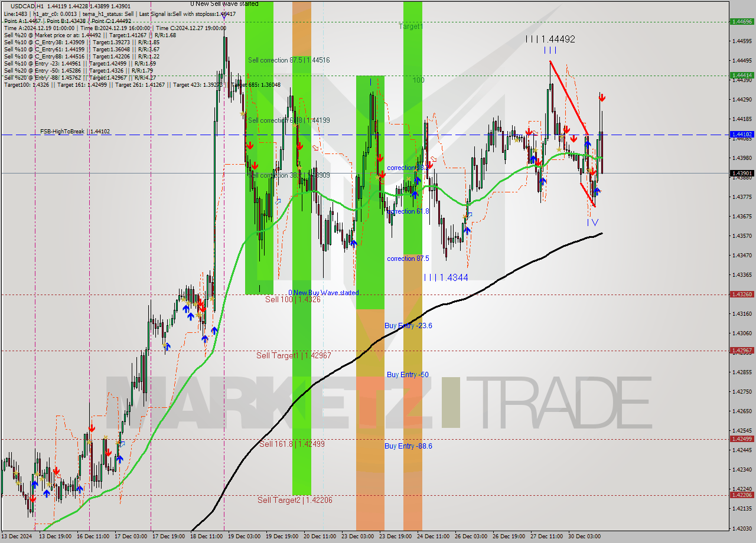
Task: Click the 17 Dec 19:00 time label
Action: click(168, 537)
